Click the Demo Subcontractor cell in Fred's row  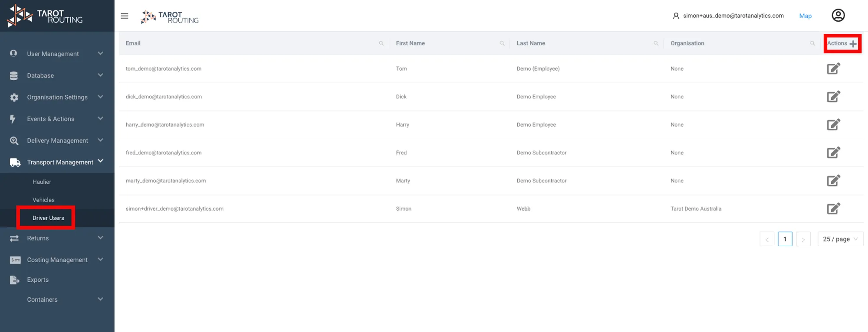541,153
